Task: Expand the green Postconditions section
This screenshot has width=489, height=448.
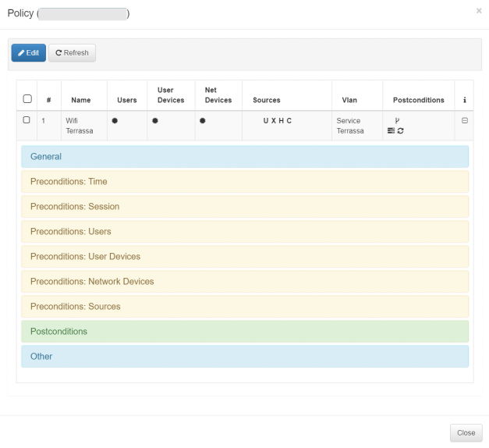Action: [245, 331]
